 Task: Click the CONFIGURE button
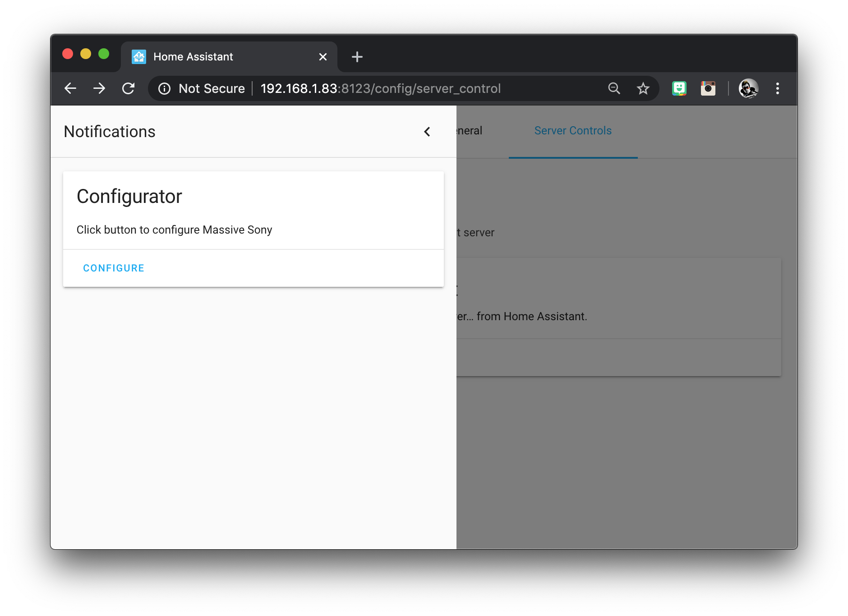[113, 267]
